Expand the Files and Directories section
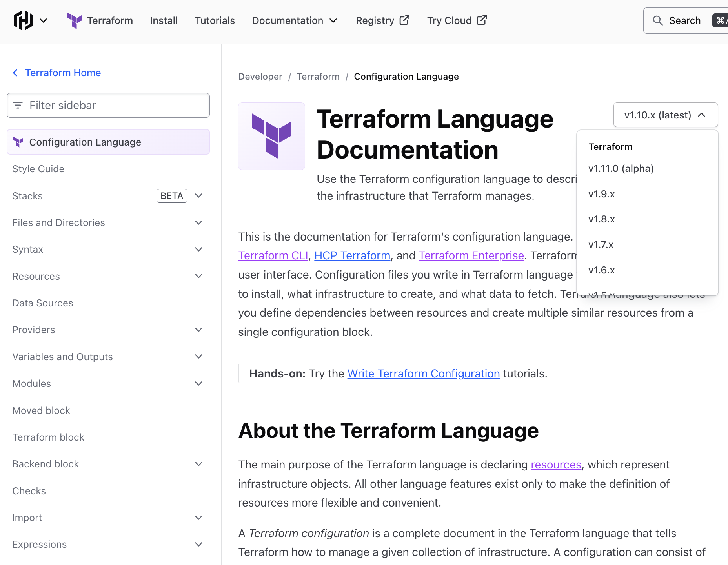Viewport: 728px width, 565px height. [x=198, y=222]
